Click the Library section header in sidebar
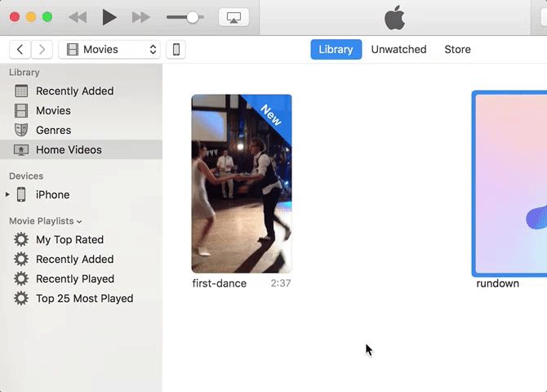 pyautogui.click(x=24, y=72)
